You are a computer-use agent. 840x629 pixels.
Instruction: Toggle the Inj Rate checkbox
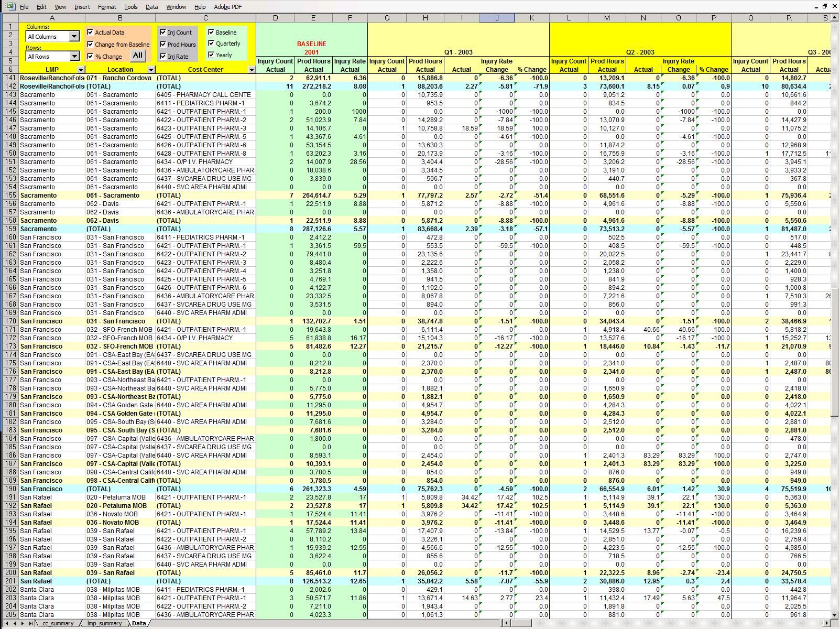pyautogui.click(x=163, y=56)
